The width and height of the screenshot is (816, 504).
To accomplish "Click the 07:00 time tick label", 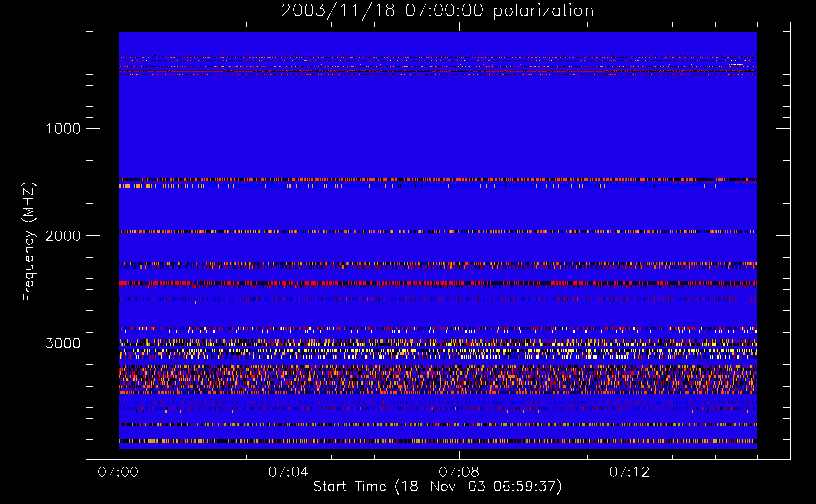I will 118,472.
